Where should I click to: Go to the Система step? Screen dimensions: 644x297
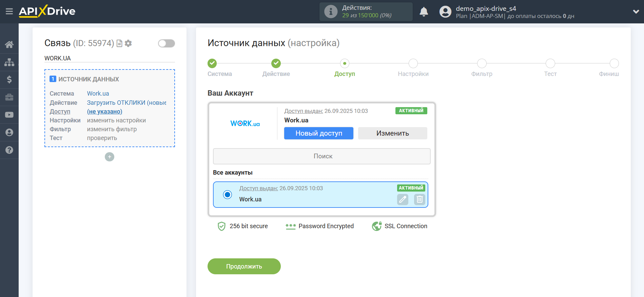click(x=212, y=63)
